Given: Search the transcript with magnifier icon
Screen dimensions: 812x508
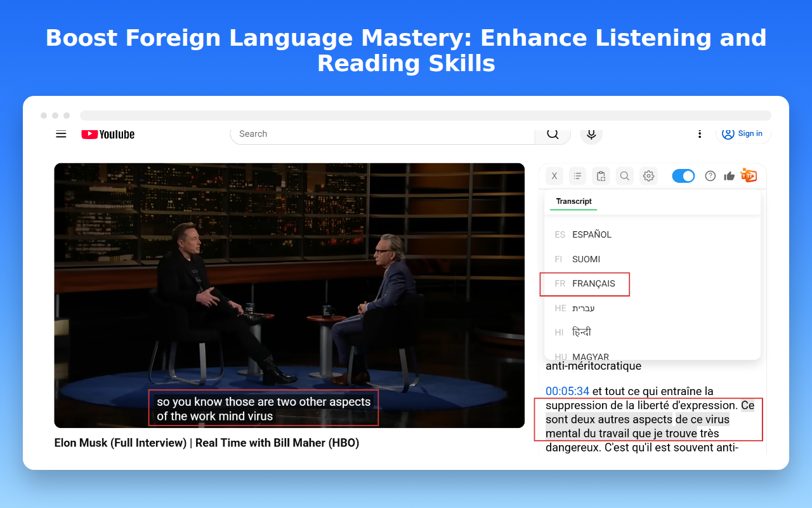Looking at the screenshot, I should 625,176.
